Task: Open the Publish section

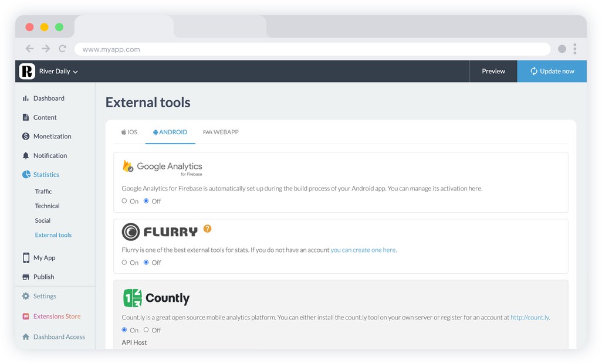Action: coord(44,277)
